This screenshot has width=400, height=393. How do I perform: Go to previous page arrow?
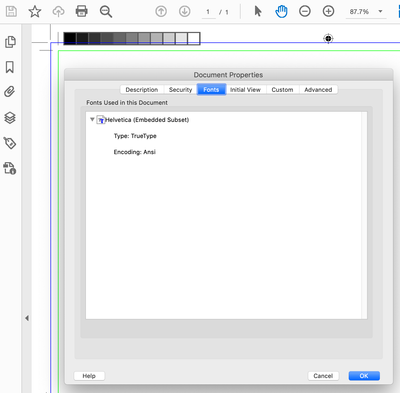pyautogui.click(x=161, y=12)
